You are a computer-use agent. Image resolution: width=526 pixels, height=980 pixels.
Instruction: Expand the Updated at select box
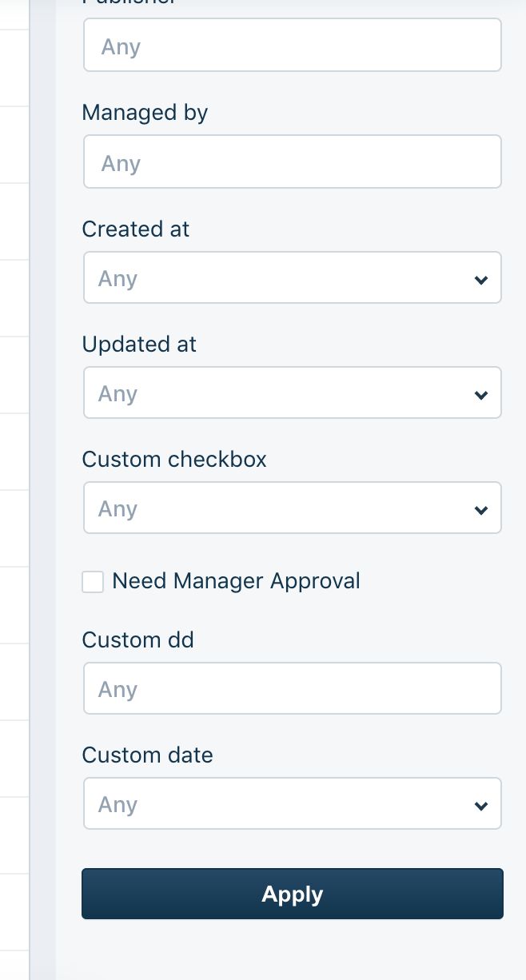[x=292, y=393]
